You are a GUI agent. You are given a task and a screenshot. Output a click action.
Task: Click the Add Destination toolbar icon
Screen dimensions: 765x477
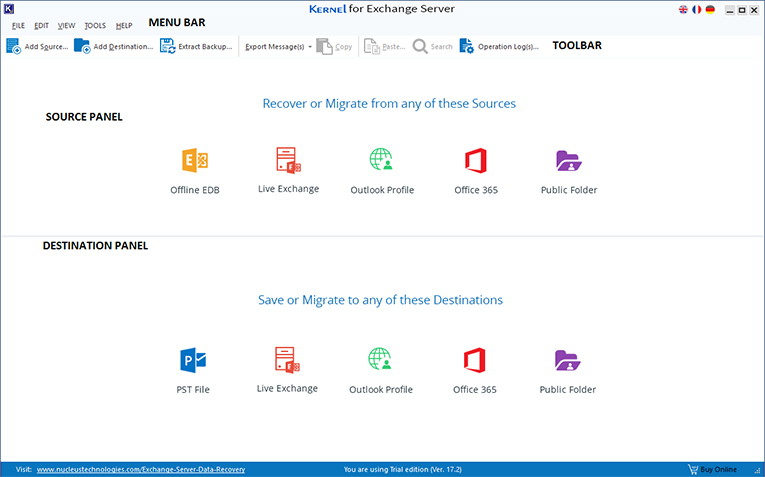click(82, 46)
